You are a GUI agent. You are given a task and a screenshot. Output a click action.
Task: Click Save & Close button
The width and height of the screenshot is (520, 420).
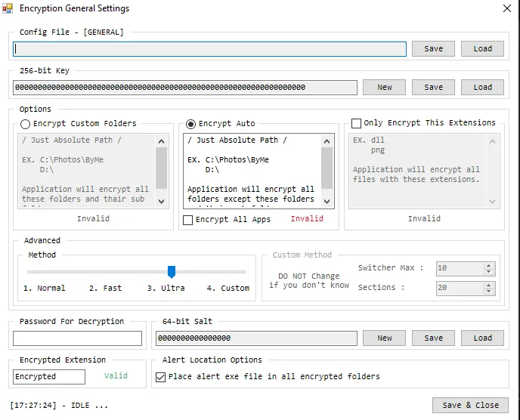coord(470,406)
